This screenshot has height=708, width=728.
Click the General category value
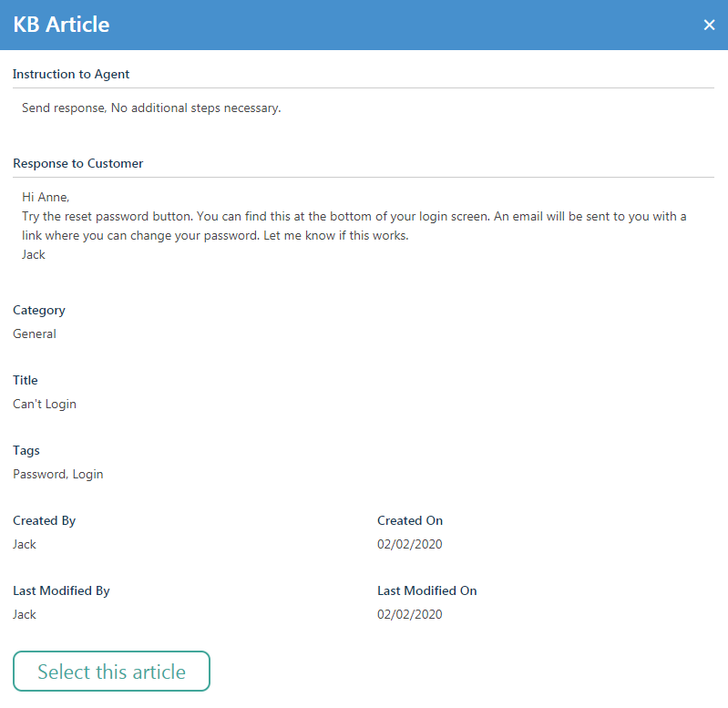coord(35,333)
